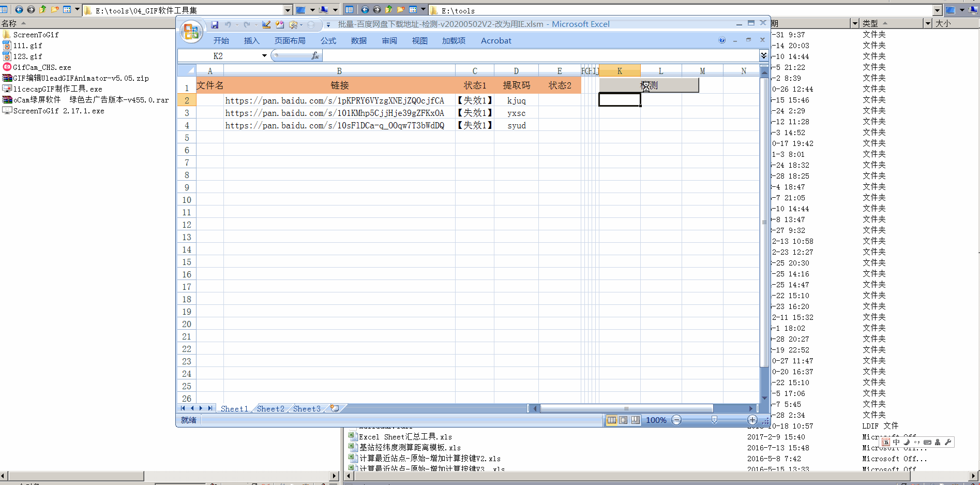Screen dimensions: 980x485
Task: Click the Save icon in Quick Access toolbar
Action: [215, 24]
